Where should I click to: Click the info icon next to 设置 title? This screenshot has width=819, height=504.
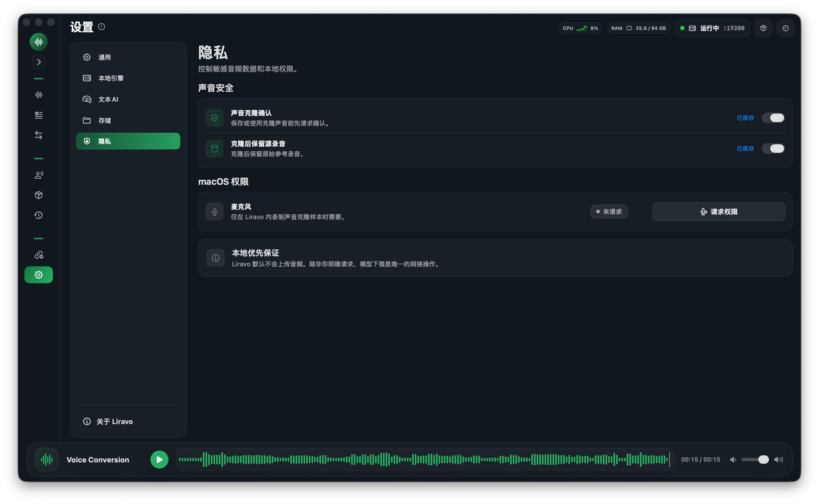pyautogui.click(x=102, y=27)
